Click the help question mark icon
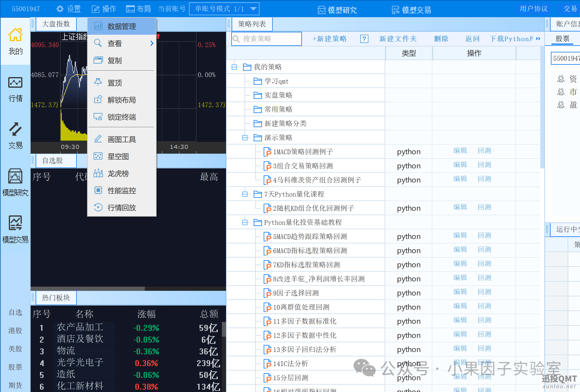Viewport: 580px width, 392px height. pos(364,39)
